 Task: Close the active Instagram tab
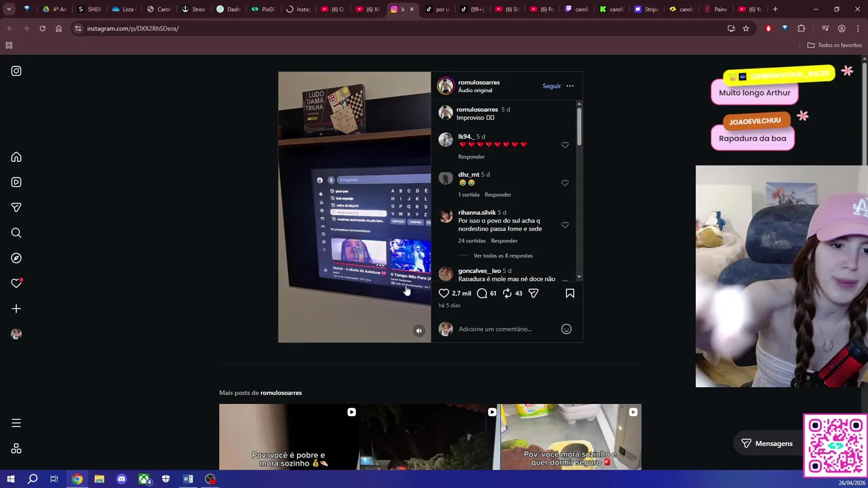click(x=412, y=9)
